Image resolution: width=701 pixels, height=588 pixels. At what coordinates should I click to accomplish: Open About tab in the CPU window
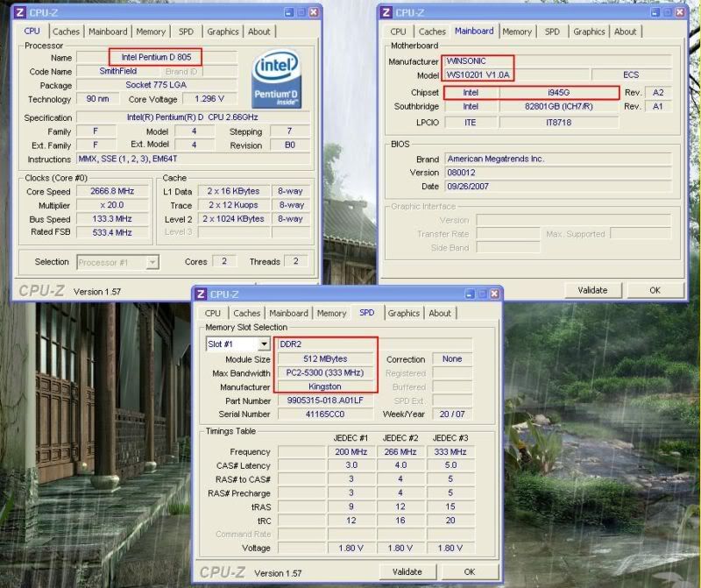[x=259, y=32]
